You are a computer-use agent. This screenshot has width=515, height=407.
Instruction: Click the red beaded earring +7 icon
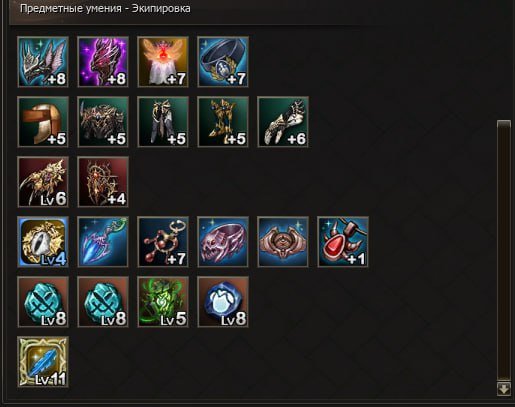tap(163, 242)
